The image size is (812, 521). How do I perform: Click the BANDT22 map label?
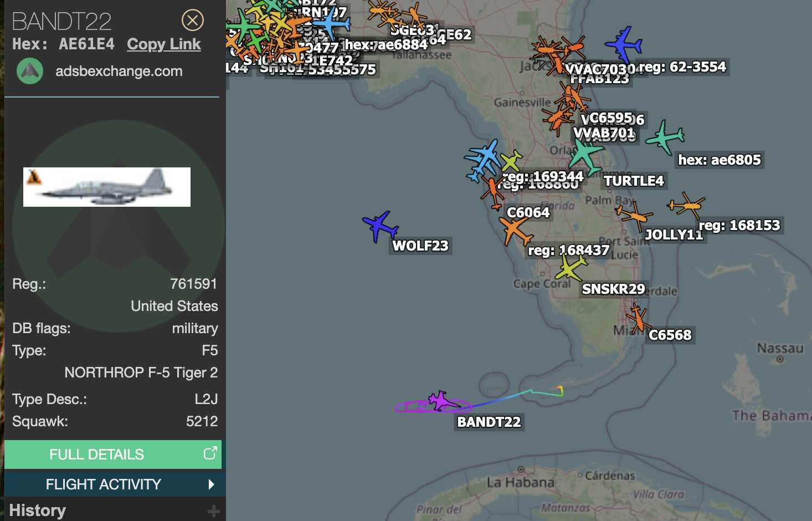pos(489,422)
